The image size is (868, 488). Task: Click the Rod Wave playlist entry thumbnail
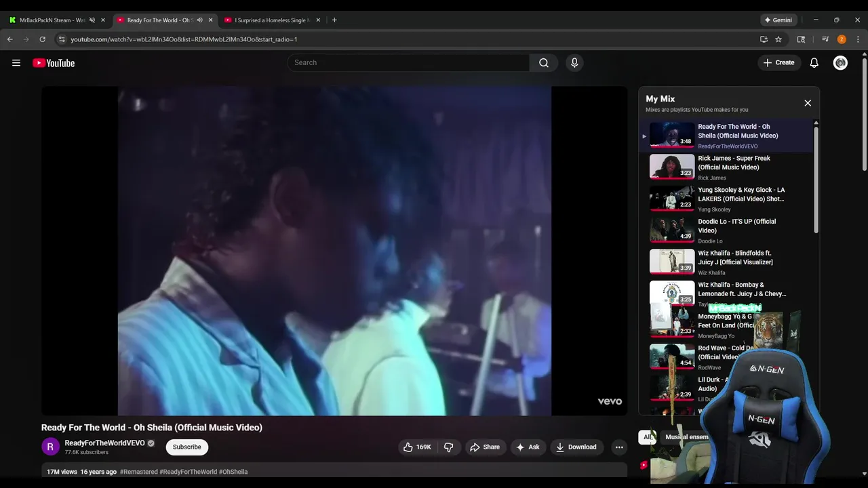click(672, 357)
